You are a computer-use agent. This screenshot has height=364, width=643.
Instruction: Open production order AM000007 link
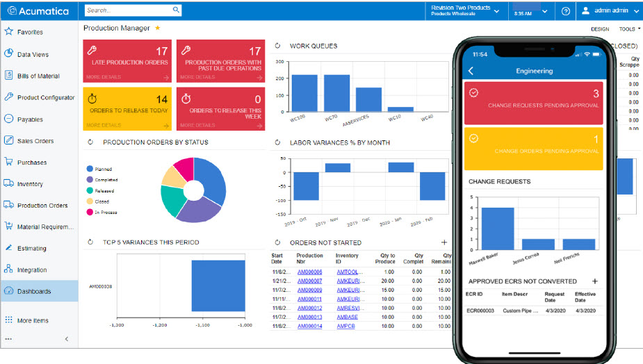[x=309, y=281]
